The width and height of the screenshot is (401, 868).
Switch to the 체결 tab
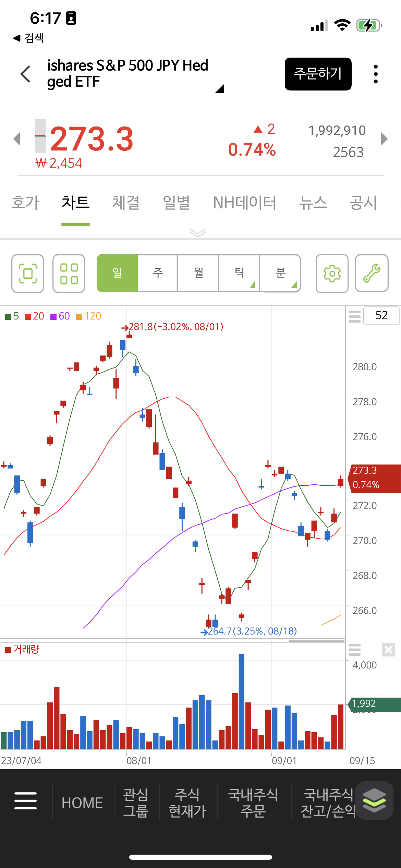click(x=126, y=202)
